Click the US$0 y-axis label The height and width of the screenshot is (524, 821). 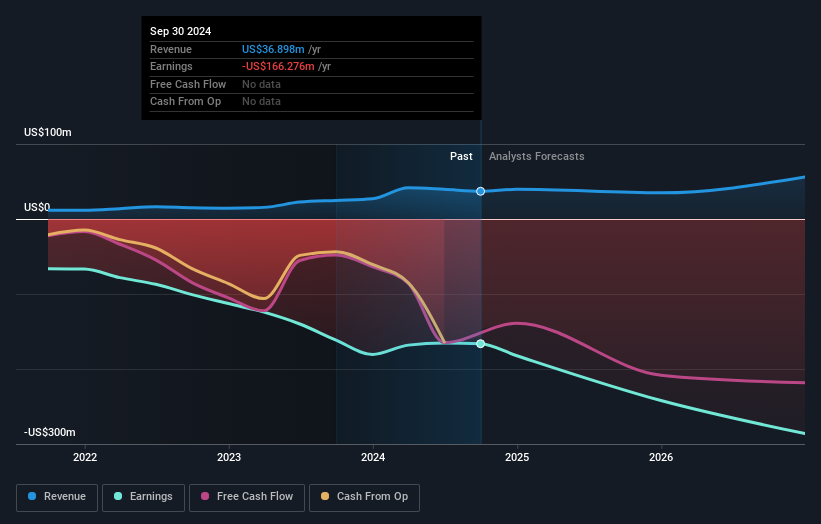pos(37,207)
